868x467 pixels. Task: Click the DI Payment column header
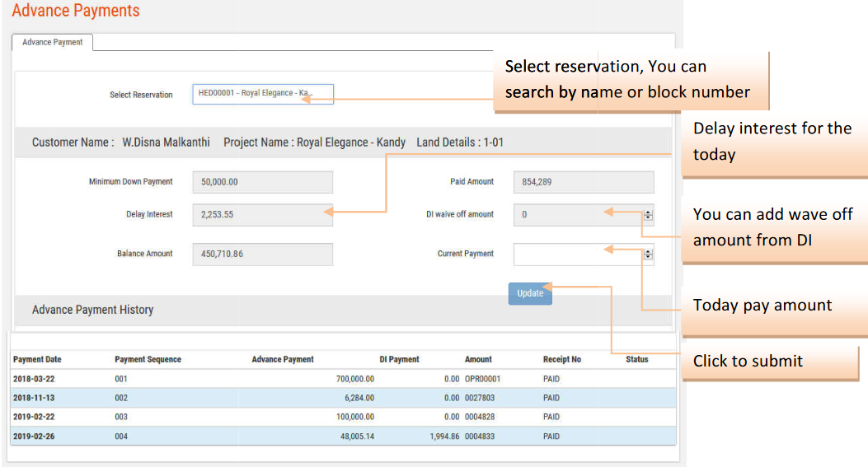[x=399, y=360]
